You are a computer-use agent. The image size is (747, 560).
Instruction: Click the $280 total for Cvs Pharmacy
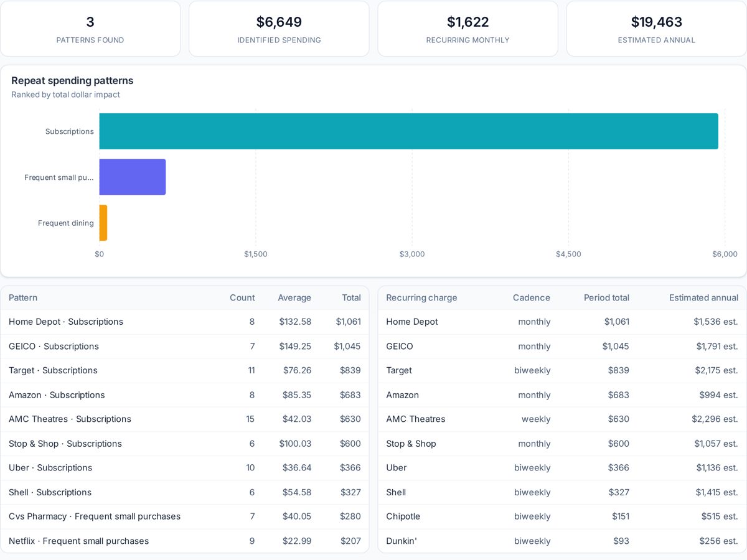[x=350, y=516]
